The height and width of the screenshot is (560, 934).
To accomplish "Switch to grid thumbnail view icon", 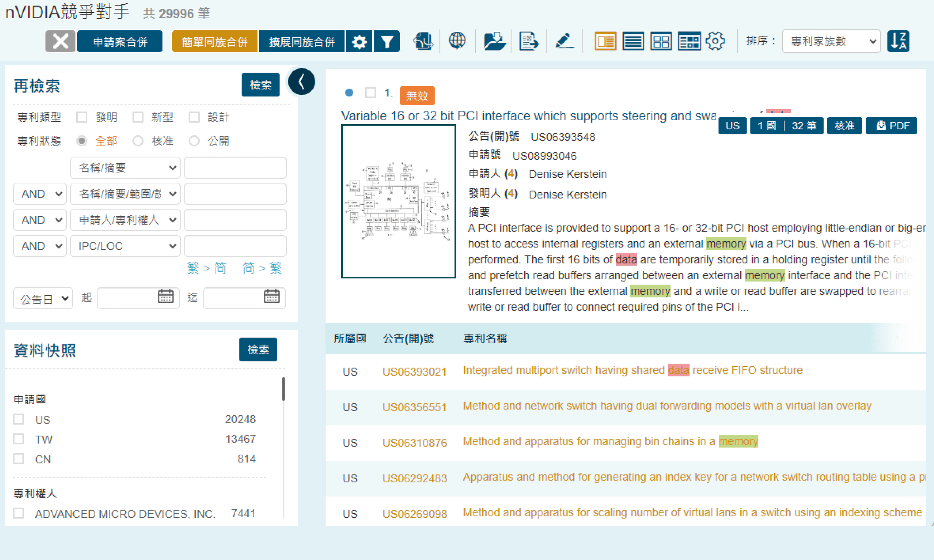I will point(661,41).
